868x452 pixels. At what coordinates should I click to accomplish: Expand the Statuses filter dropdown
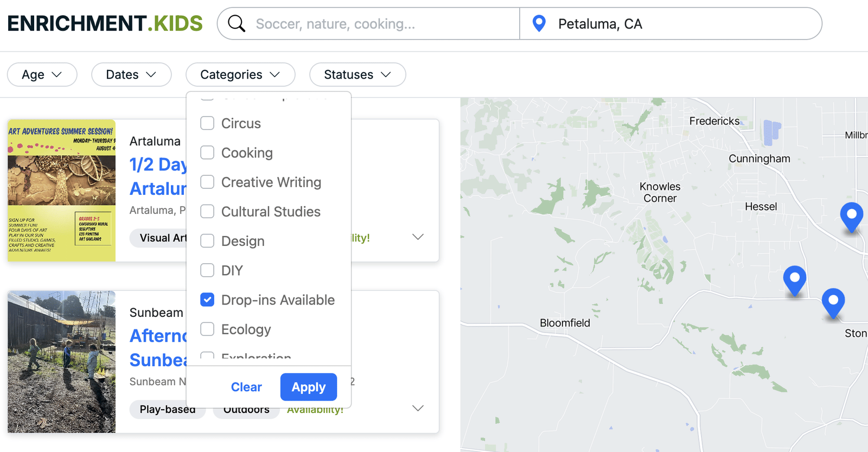click(x=357, y=75)
